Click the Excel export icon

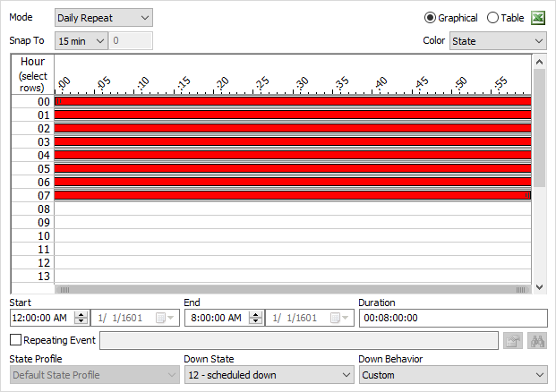pos(538,18)
